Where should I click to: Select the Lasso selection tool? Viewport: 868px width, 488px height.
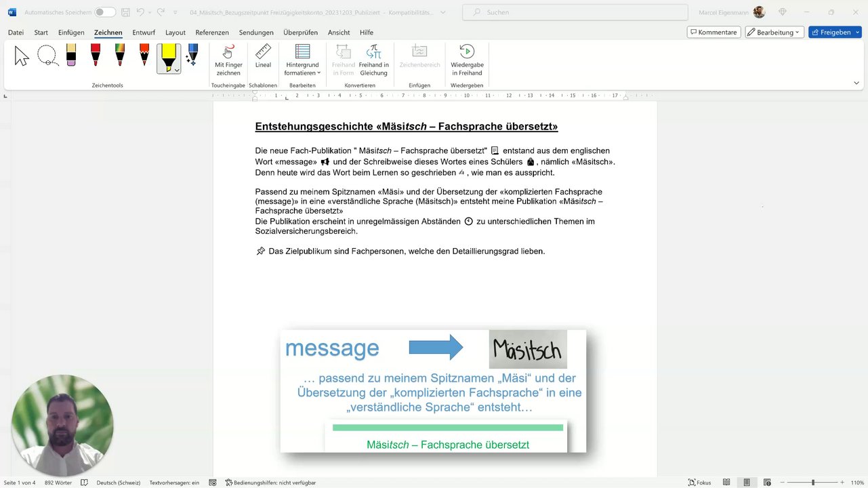point(47,56)
